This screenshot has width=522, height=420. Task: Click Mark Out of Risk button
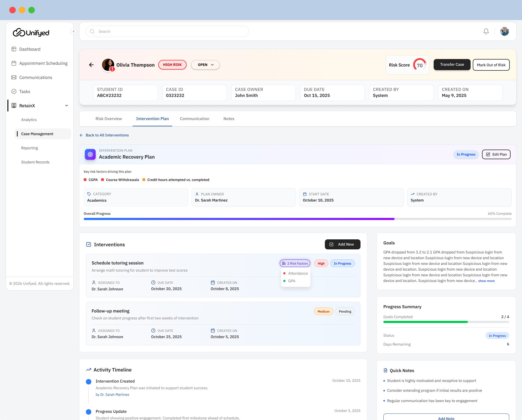(x=491, y=65)
